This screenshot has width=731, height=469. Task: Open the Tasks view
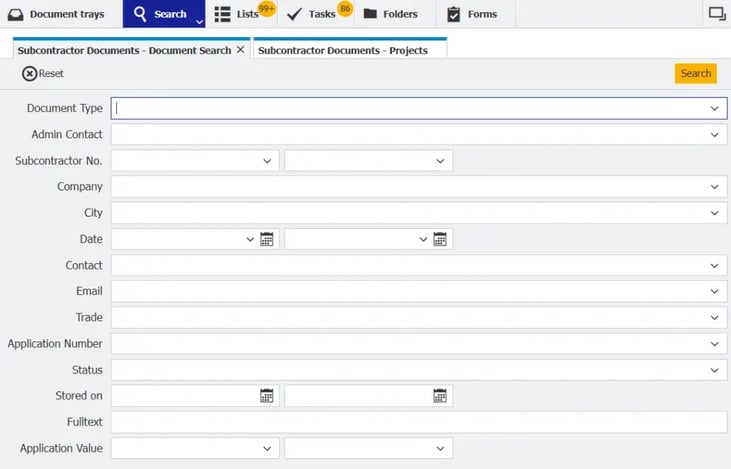click(x=311, y=14)
